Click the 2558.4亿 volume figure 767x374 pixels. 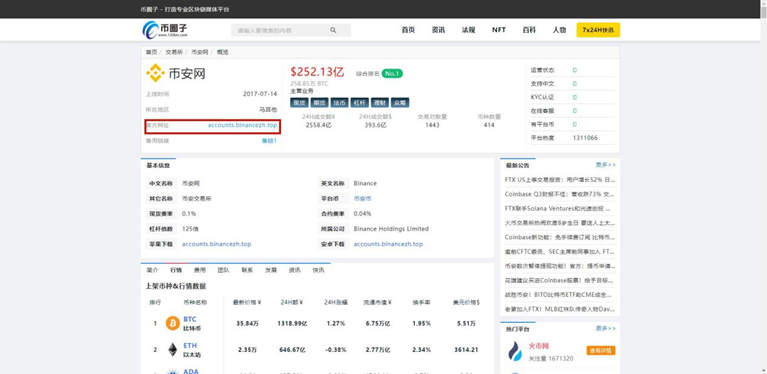319,125
